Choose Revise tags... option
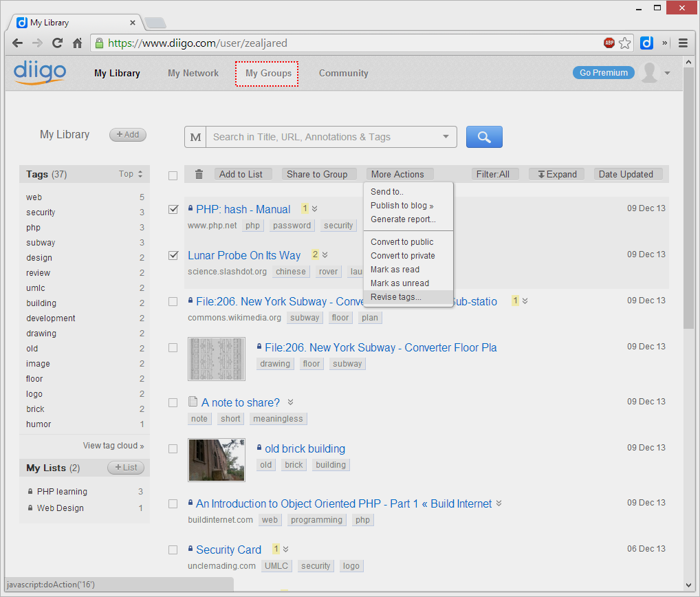 click(x=408, y=297)
